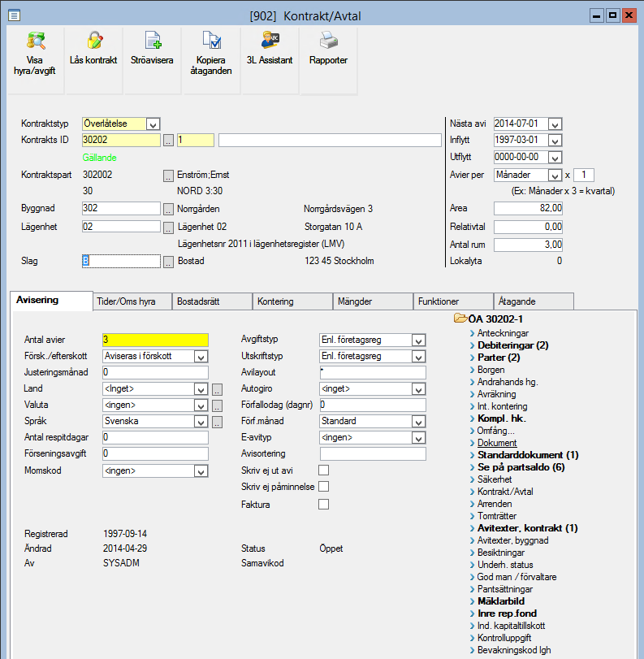Open Utflytt date dropdown

point(555,157)
